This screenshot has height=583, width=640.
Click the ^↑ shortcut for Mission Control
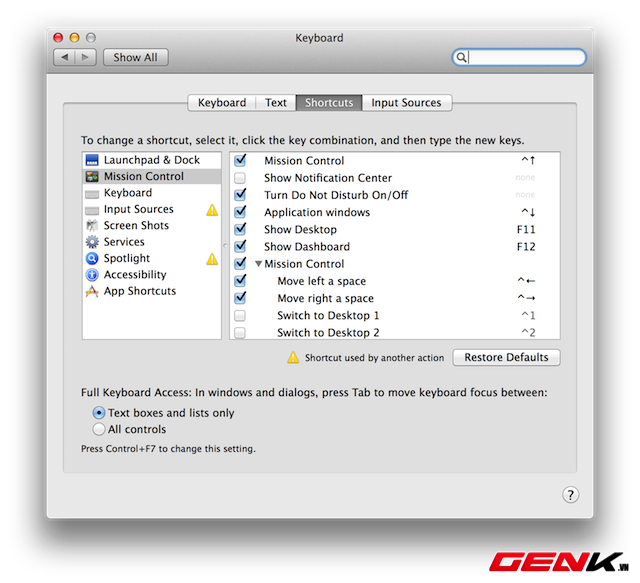tap(528, 160)
